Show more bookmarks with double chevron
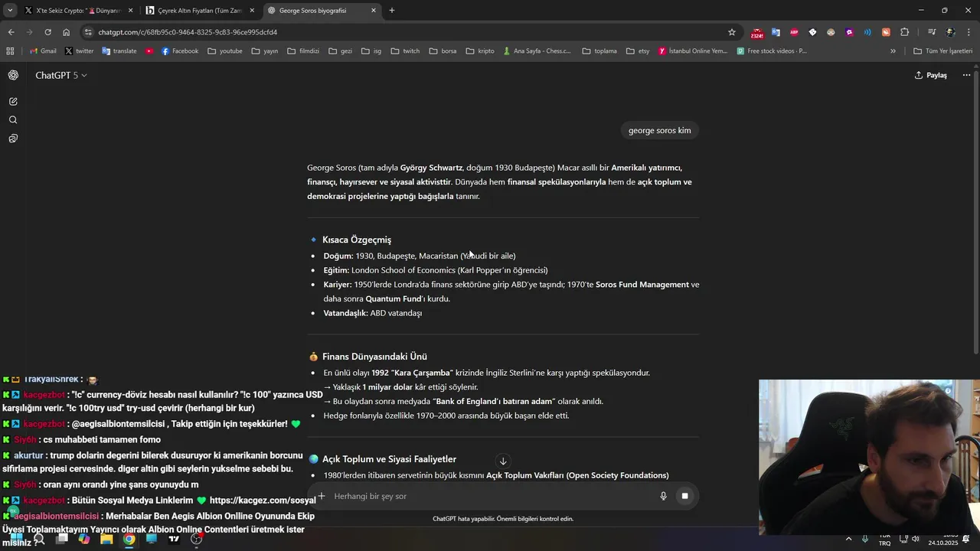This screenshot has height=551, width=980. 893,51
